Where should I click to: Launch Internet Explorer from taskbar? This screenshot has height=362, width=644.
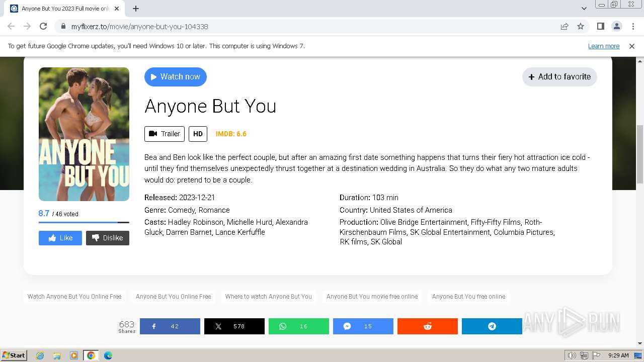[40, 355]
